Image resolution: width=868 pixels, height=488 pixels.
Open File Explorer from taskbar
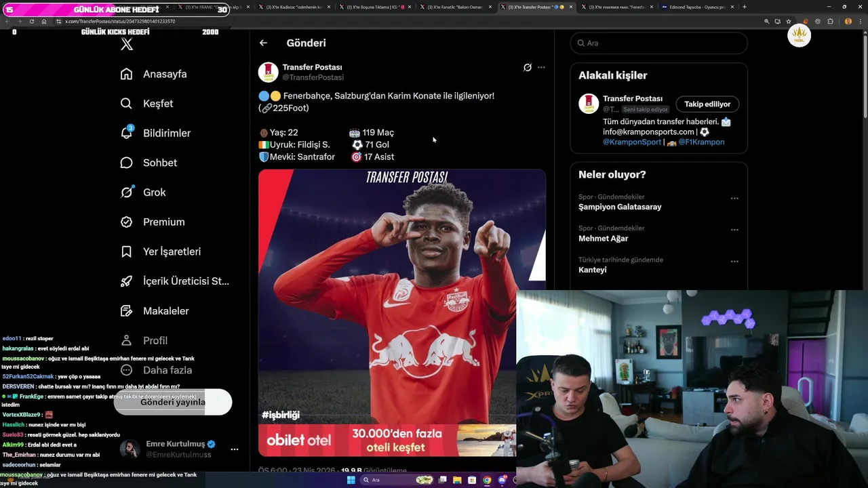click(457, 480)
